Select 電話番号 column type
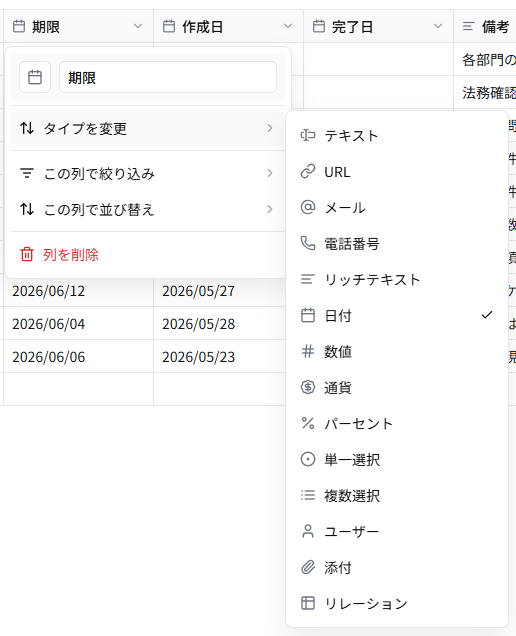 tap(397, 243)
